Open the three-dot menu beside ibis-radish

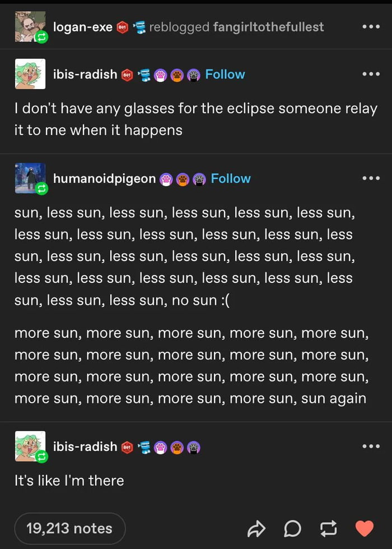click(371, 74)
